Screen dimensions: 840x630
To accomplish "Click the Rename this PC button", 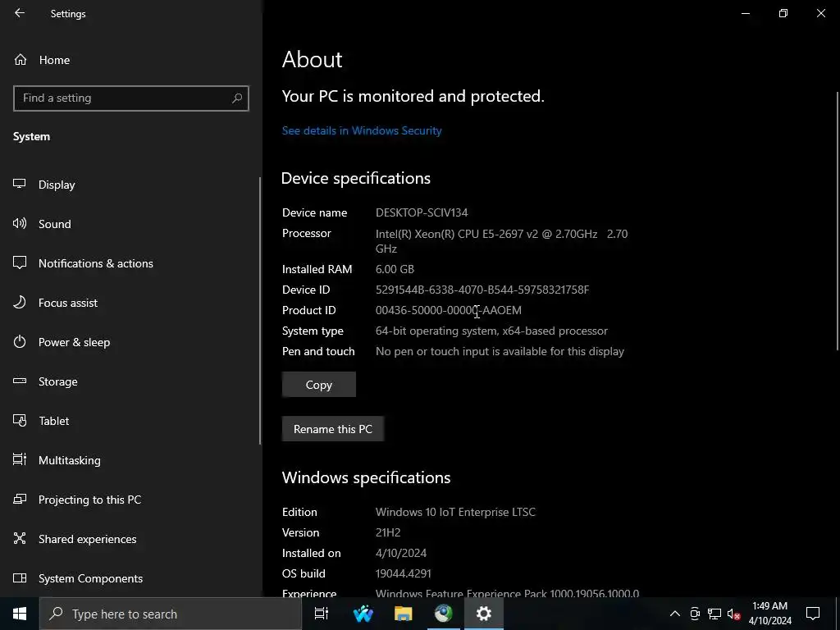I will pyautogui.click(x=333, y=429).
